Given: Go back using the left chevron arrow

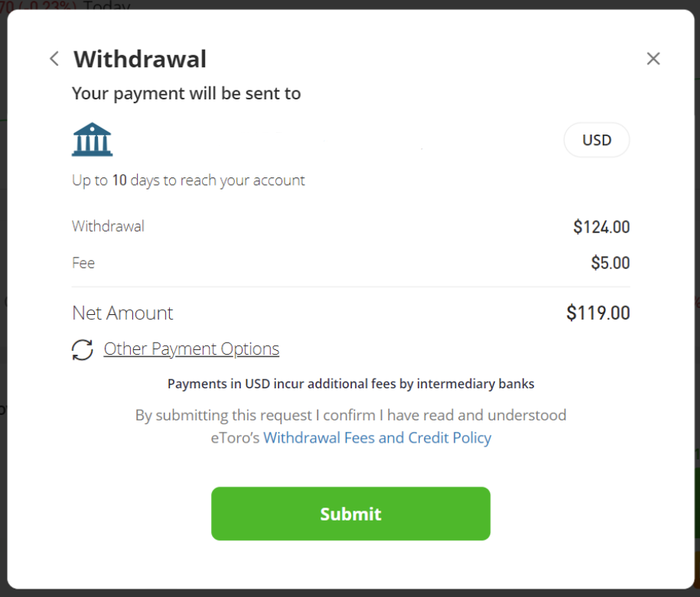Looking at the screenshot, I should pyautogui.click(x=54, y=58).
